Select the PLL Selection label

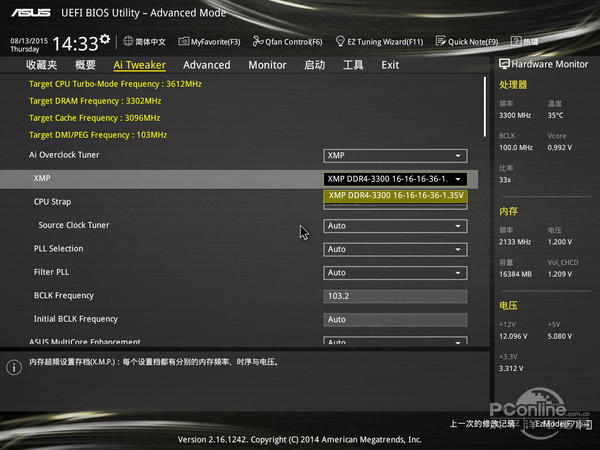[x=59, y=249]
